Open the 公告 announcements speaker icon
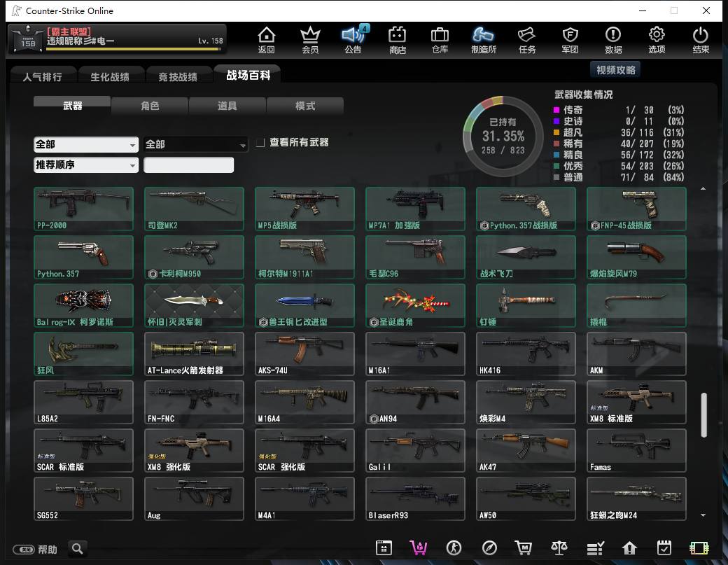Screen dimensions: 728x565 click(x=353, y=40)
